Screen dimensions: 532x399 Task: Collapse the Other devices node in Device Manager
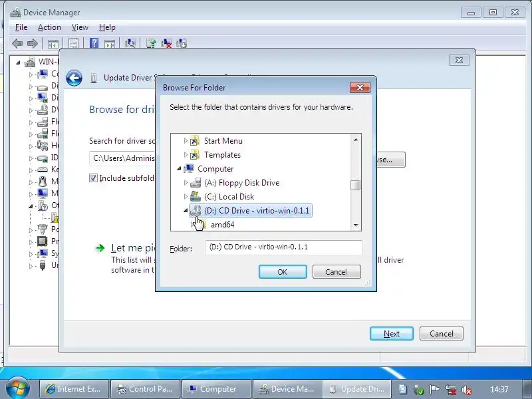(x=31, y=206)
